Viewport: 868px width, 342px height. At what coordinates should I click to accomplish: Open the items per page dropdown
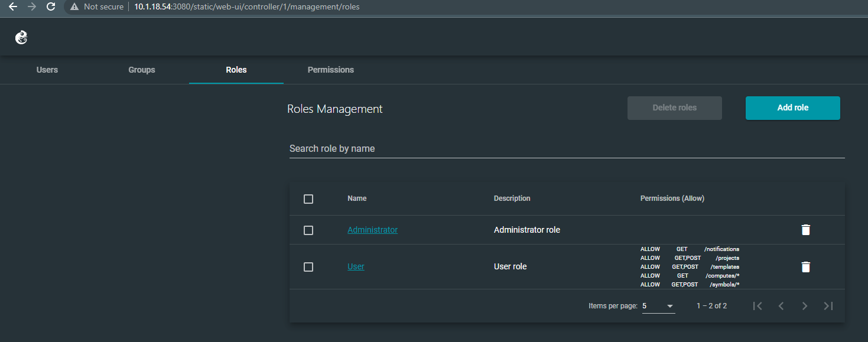tap(658, 305)
